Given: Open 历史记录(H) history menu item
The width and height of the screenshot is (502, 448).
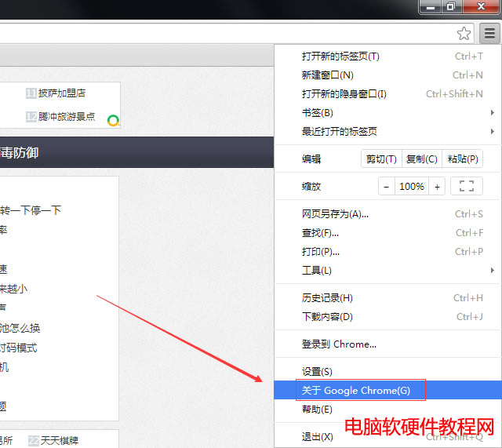Looking at the screenshot, I should click(x=327, y=298).
